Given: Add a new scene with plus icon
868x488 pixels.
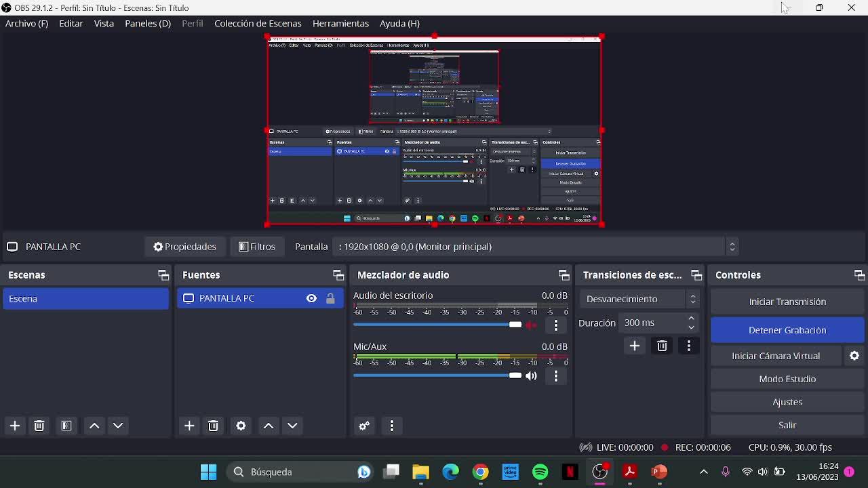Looking at the screenshot, I should (15, 426).
